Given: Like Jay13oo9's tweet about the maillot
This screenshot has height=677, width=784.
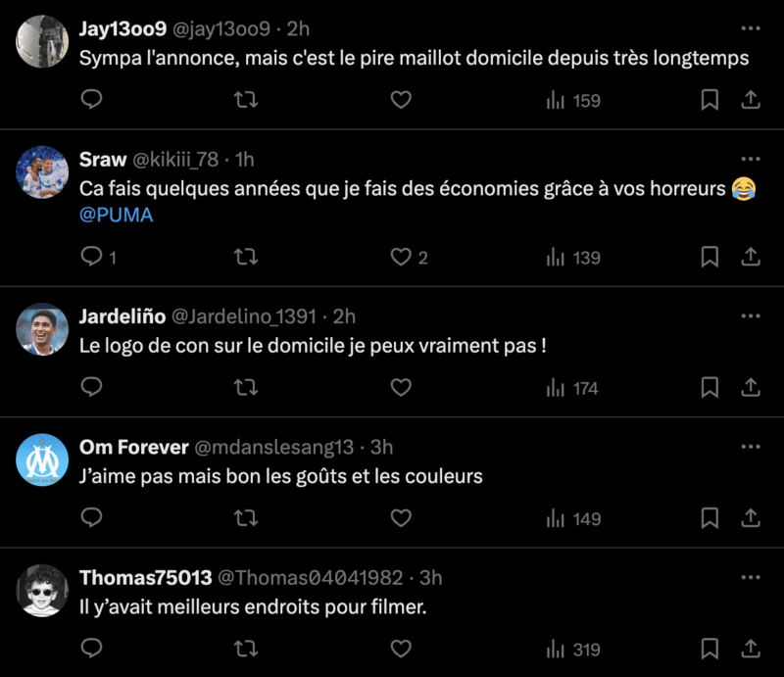Looking at the screenshot, I should click(401, 100).
